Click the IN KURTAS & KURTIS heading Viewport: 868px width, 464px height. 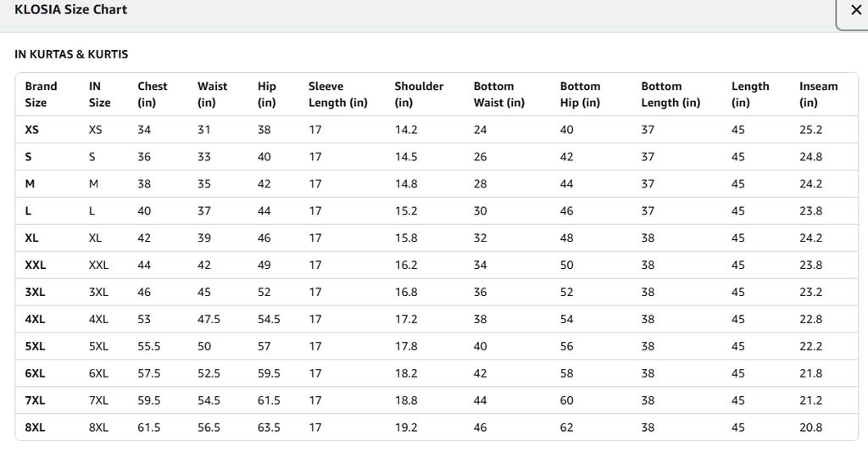tap(71, 54)
